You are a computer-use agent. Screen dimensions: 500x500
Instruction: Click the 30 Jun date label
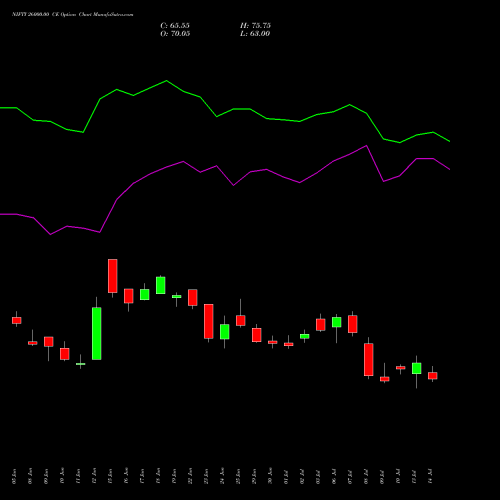(x=270, y=476)
